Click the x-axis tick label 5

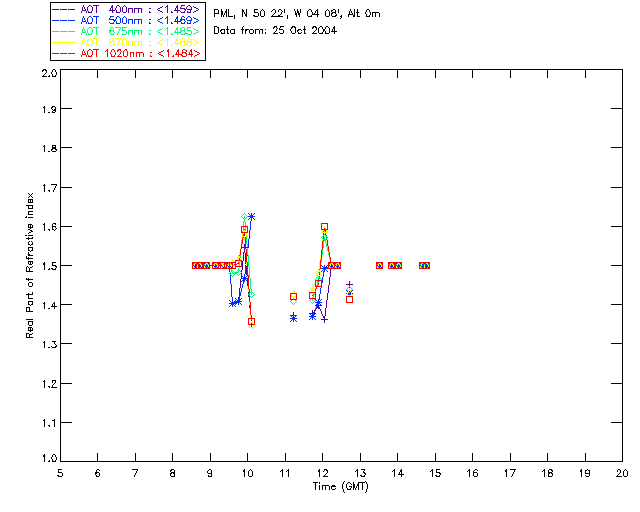[x=60, y=473]
